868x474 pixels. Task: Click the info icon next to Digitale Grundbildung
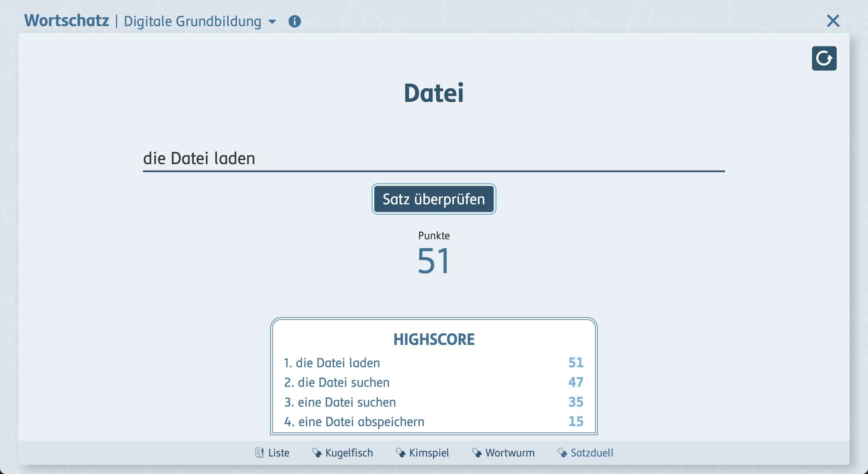coord(294,21)
